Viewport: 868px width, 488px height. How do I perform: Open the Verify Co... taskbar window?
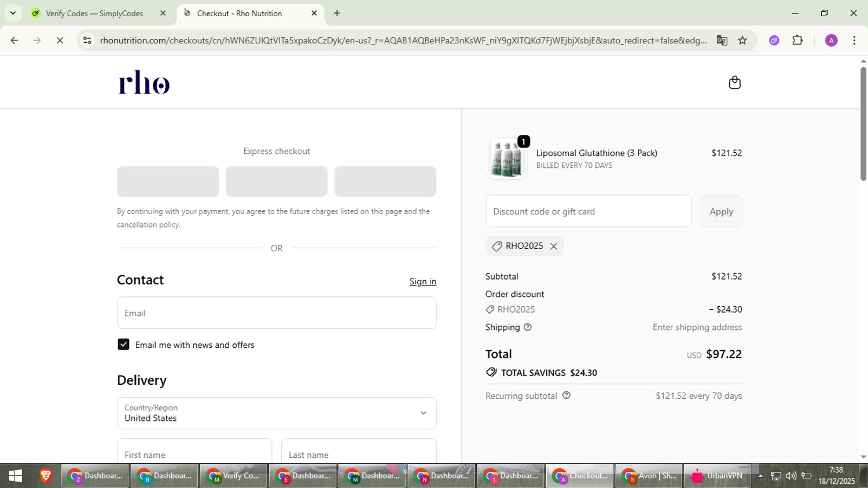click(234, 476)
